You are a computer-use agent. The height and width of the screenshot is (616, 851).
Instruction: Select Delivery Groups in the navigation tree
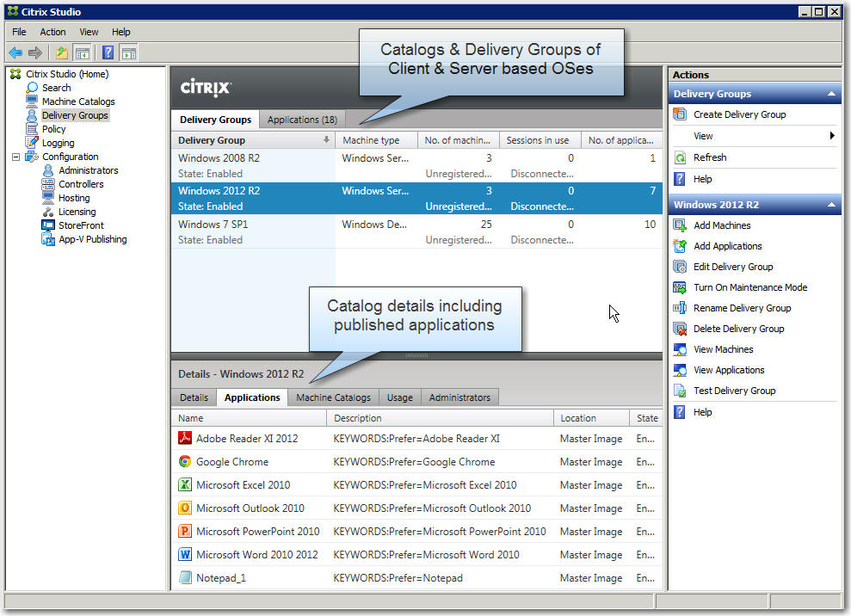click(x=75, y=115)
